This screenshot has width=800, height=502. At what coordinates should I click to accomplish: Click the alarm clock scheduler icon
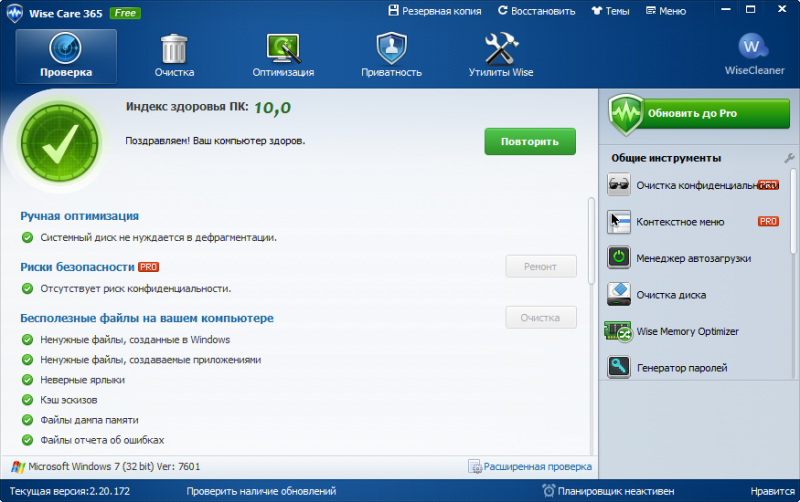[x=548, y=491]
